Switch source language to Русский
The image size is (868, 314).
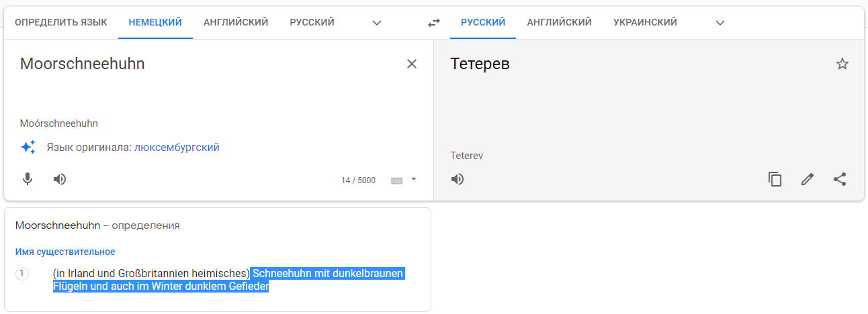[x=312, y=23]
